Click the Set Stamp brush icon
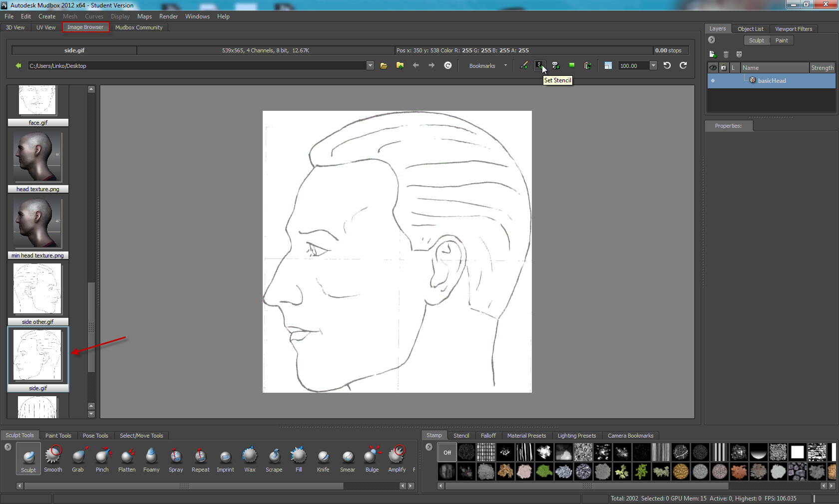The image size is (839, 504). coord(524,65)
